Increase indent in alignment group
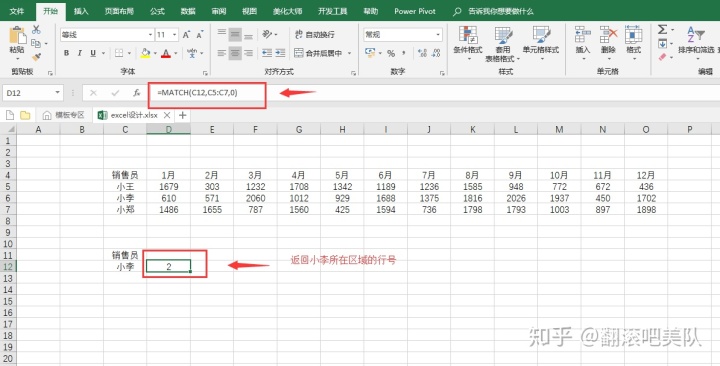720x366 pixels. pos(281,53)
